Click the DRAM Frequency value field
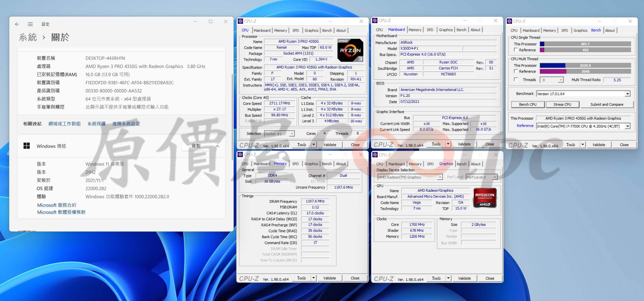The width and height of the screenshot is (644, 301). point(315,201)
